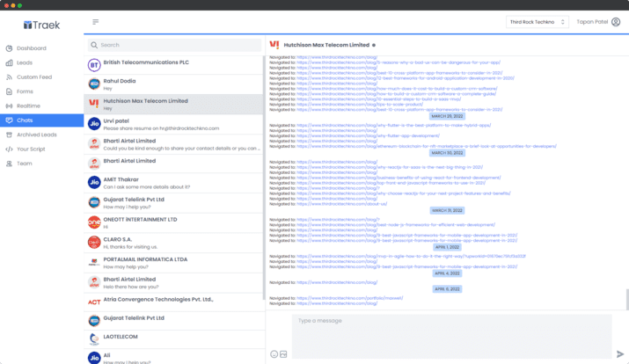Open Custom Feed section
The height and width of the screenshot is (364, 629).
click(x=41, y=77)
